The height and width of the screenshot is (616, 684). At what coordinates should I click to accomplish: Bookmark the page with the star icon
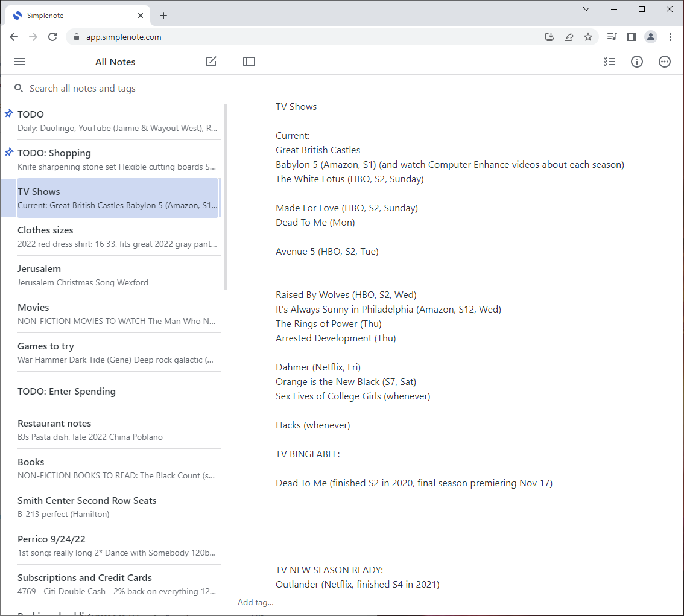(x=588, y=37)
